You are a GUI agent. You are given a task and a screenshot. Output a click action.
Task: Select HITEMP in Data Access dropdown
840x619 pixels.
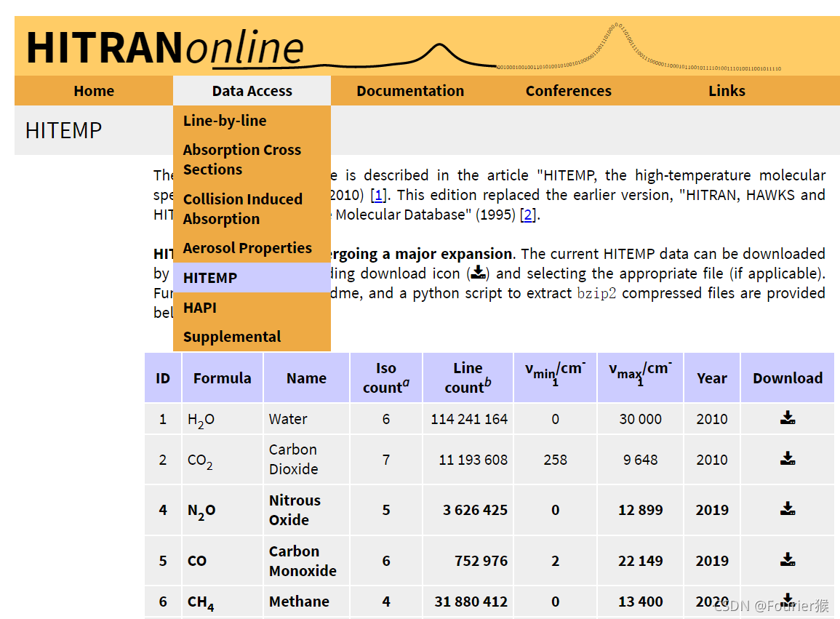pos(252,278)
